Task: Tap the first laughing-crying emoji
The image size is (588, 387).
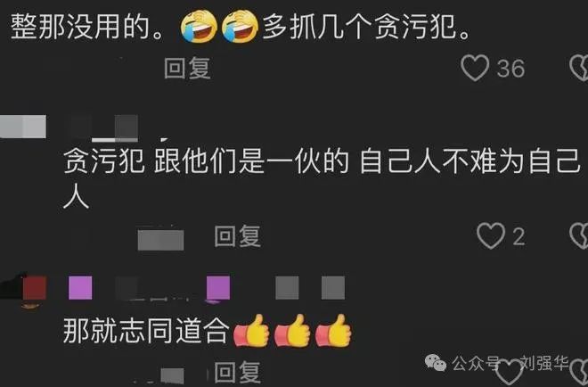Action: [x=199, y=26]
